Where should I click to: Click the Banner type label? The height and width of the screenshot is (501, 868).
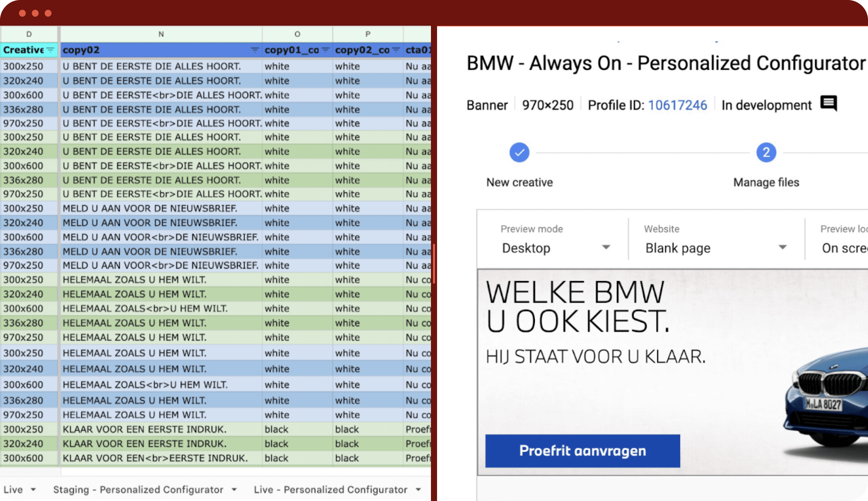tap(487, 105)
